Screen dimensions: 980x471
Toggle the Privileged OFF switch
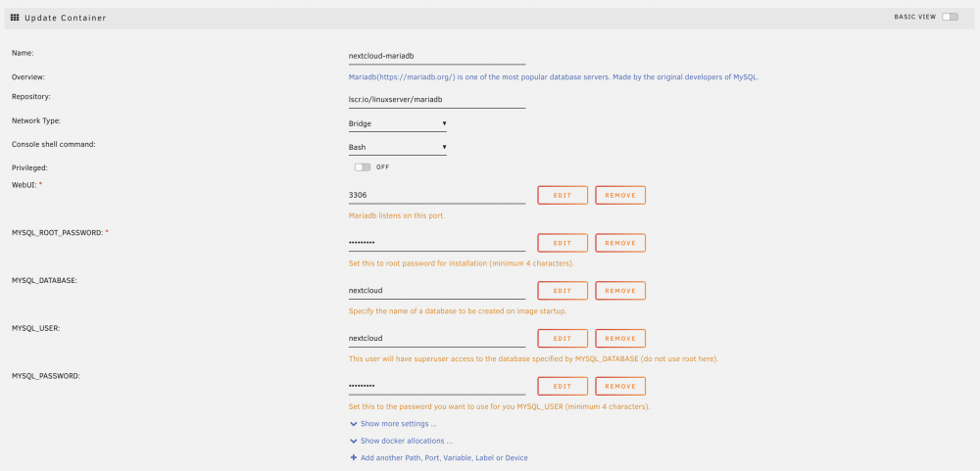tap(363, 167)
